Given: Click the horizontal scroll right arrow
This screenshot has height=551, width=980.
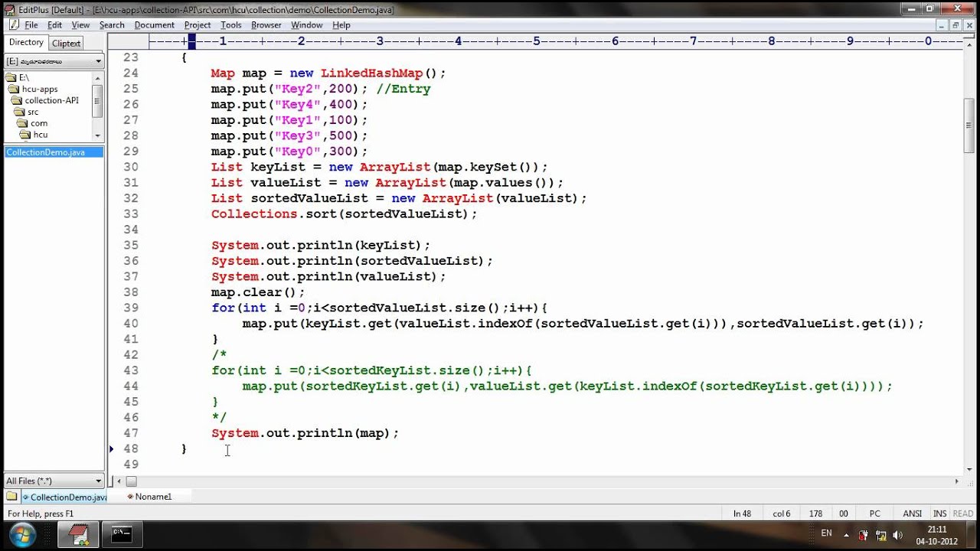Looking at the screenshot, I should [x=956, y=481].
